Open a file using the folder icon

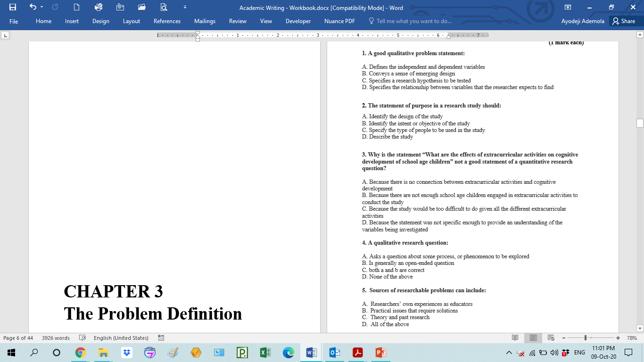pyautogui.click(x=141, y=8)
